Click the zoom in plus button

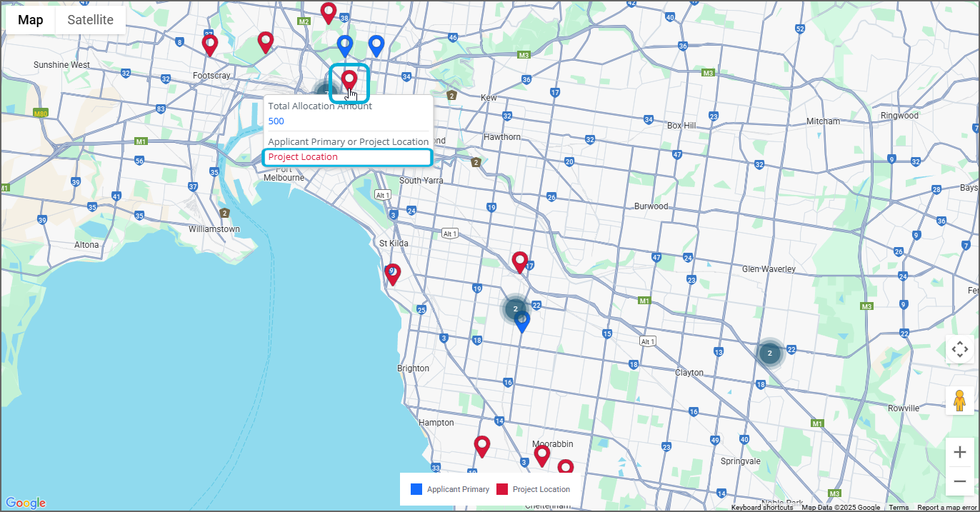click(959, 452)
